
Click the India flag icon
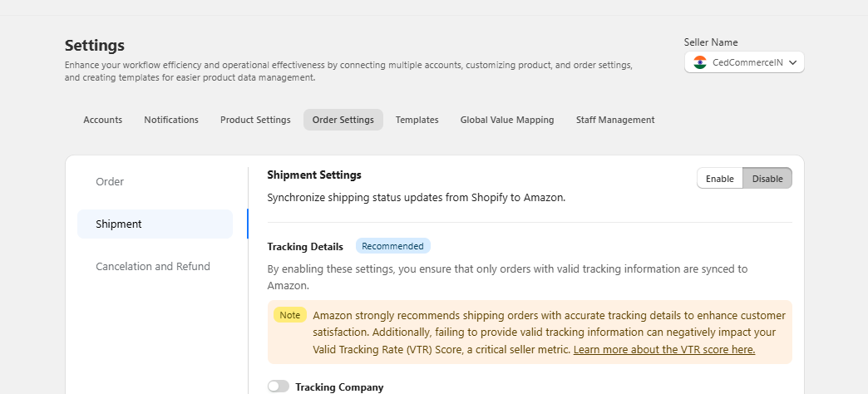[x=700, y=62]
